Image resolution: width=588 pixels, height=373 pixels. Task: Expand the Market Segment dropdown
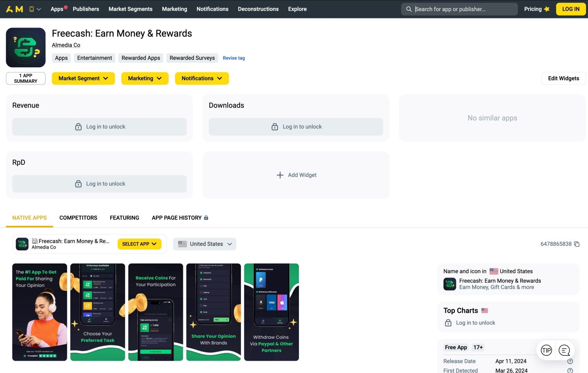pyautogui.click(x=83, y=79)
